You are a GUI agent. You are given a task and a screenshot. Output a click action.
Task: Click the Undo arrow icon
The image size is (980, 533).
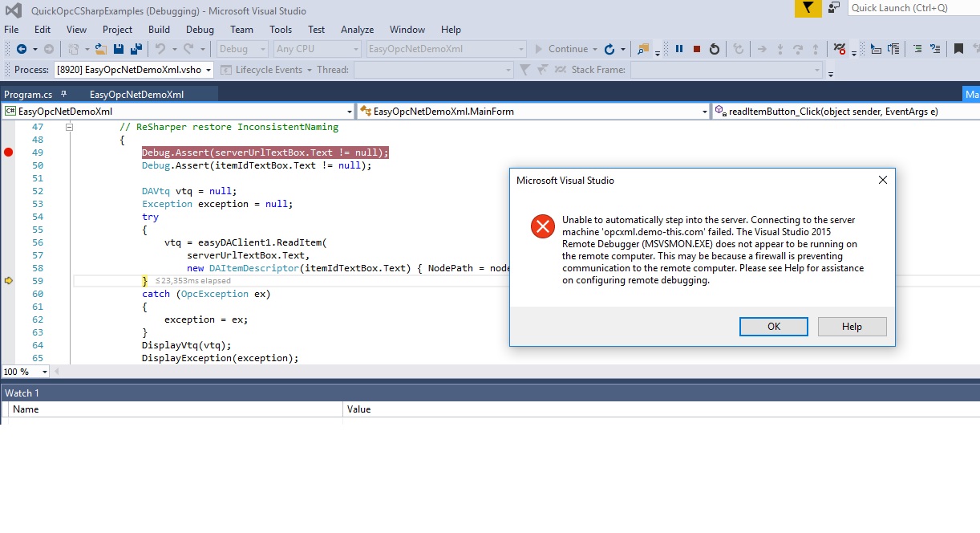pos(160,49)
